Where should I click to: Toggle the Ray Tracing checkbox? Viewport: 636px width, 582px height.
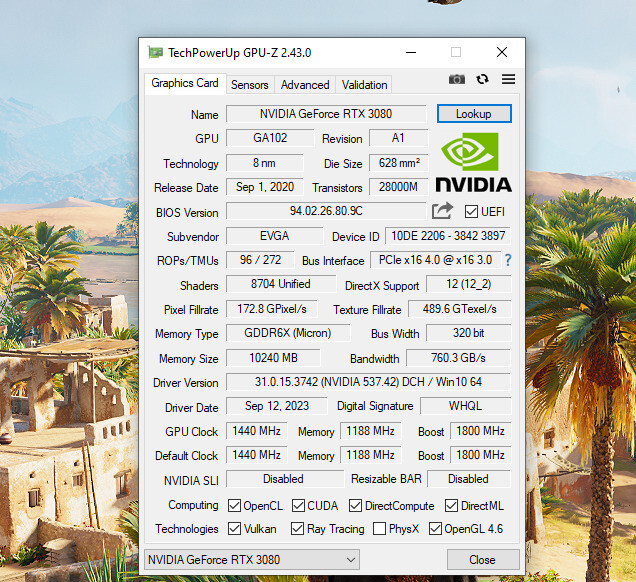click(297, 528)
